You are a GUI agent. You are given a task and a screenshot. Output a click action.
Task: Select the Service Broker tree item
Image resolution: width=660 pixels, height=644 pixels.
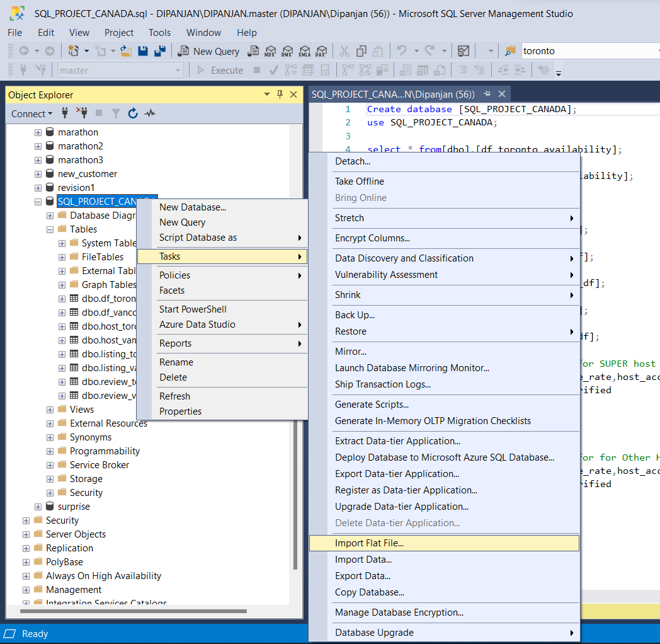[100, 465]
